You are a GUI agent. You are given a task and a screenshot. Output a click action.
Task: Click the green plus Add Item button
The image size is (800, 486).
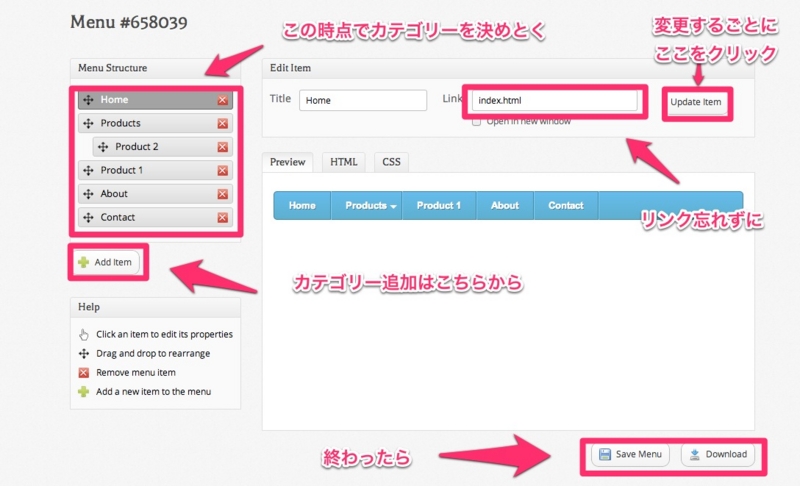coord(106,262)
